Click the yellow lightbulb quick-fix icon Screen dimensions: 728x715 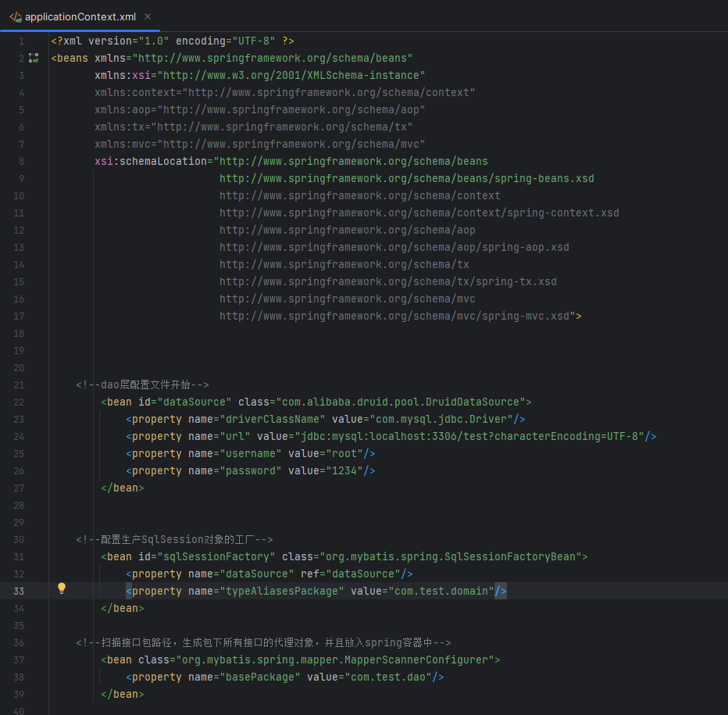(x=62, y=589)
